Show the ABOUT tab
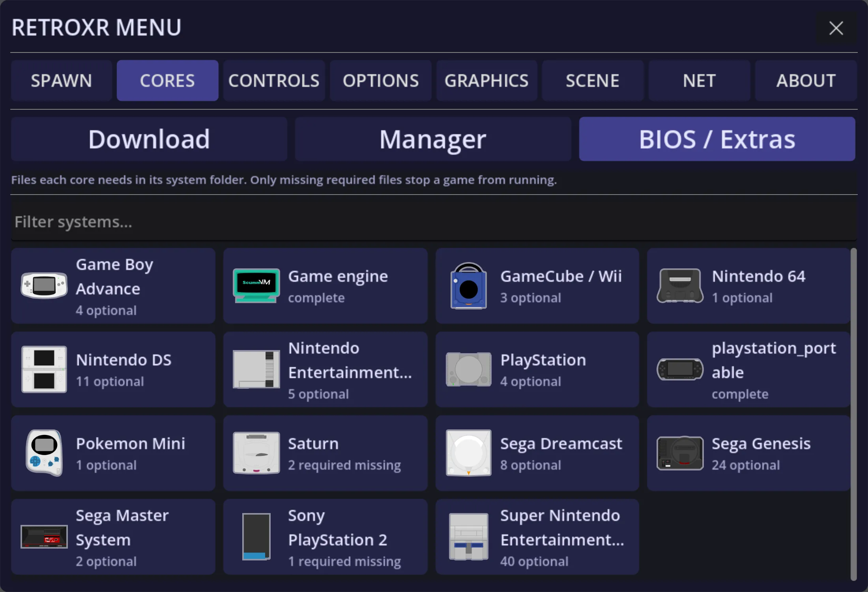 click(806, 81)
